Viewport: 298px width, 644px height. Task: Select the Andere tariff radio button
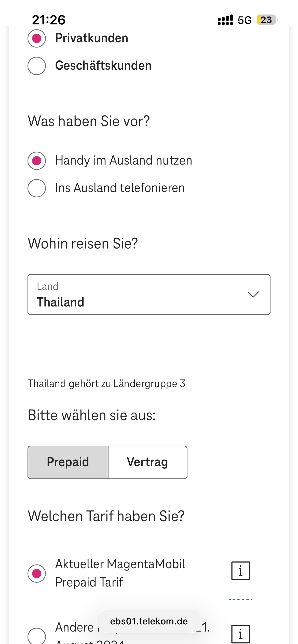click(x=37, y=636)
